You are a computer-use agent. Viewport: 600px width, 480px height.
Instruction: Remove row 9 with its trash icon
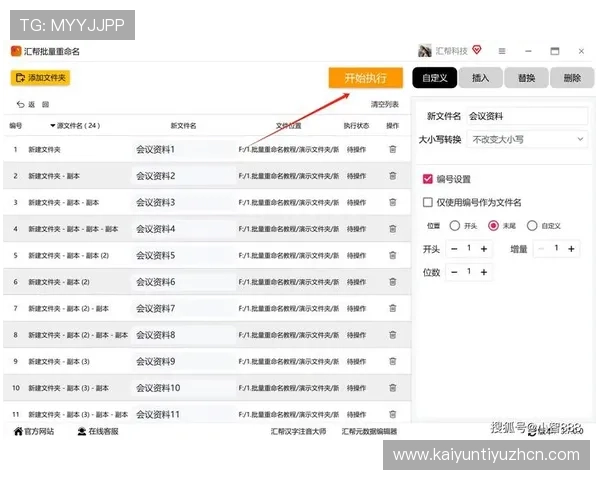pyautogui.click(x=392, y=361)
